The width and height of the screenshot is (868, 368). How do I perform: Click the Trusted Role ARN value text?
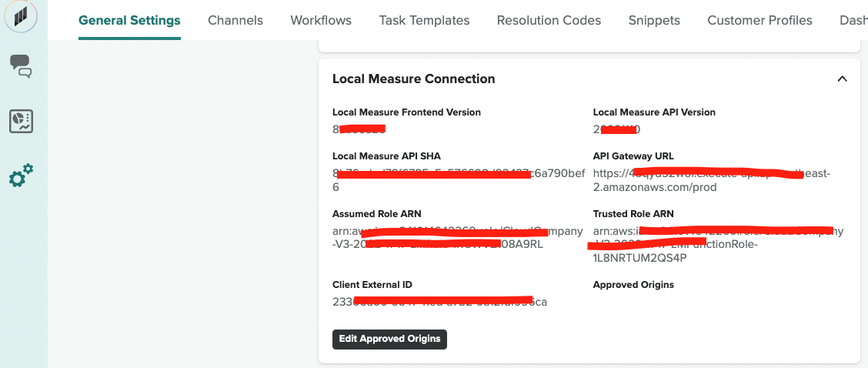click(x=717, y=245)
